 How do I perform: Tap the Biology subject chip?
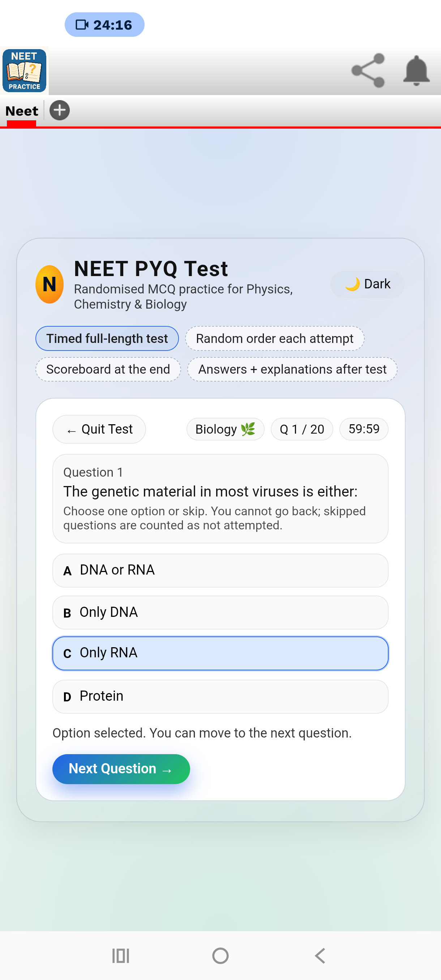tap(225, 429)
